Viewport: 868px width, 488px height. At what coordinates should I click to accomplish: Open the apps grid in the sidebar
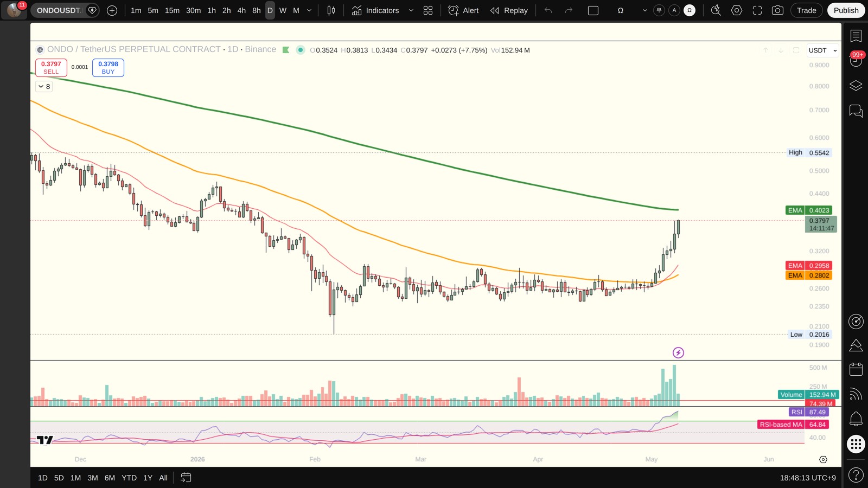click(856, 445)
